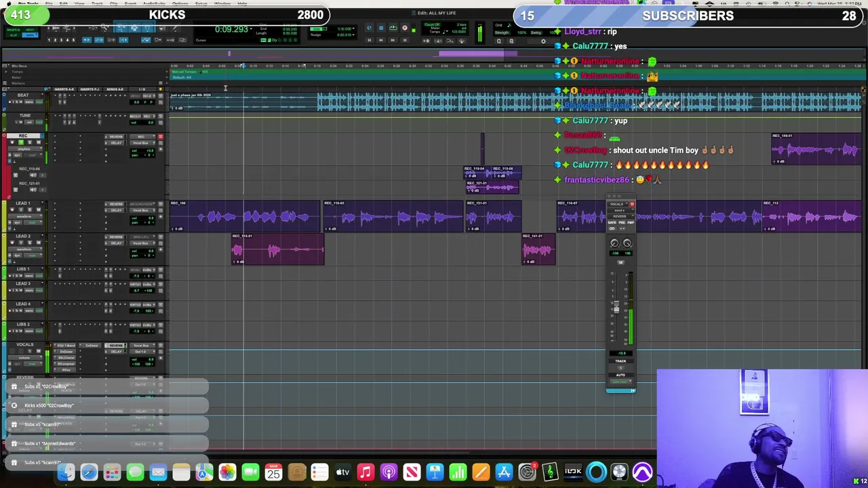The image size is (868, 488).
Task: Open the REC track automation mode dropdown
Action: coord(33,155)
